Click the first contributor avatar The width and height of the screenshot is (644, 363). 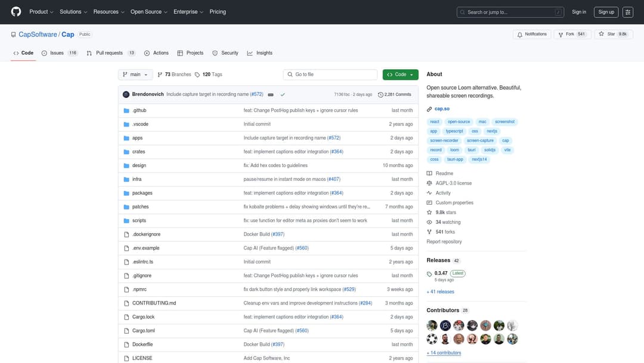432,325
